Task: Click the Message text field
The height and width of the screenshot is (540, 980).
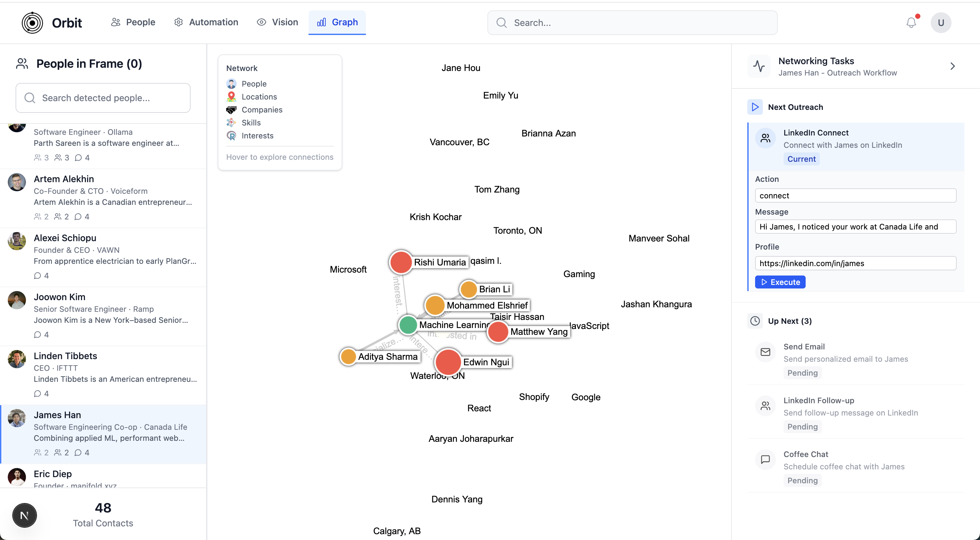Action: [855, 227]
